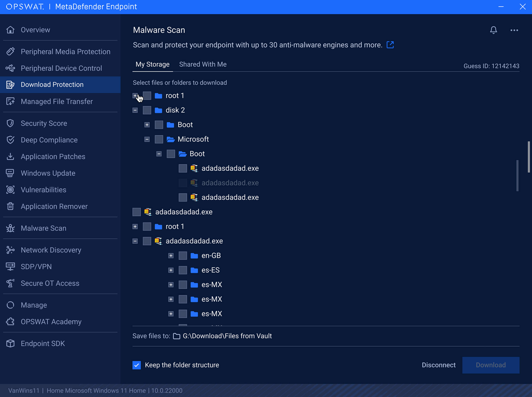This screenshot has width=532, height=397.
Task: Check the disk 2 folder checkbox
Action: click(x=147, y=110)
